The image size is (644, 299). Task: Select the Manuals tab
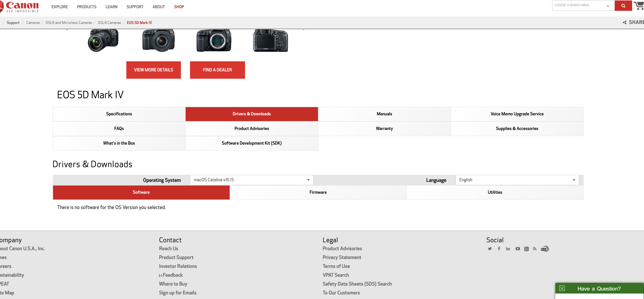click(x=384, y=114)
